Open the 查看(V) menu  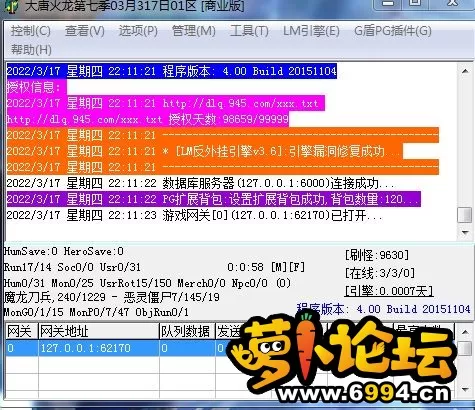pyautogui.click(x=85, y=31)
